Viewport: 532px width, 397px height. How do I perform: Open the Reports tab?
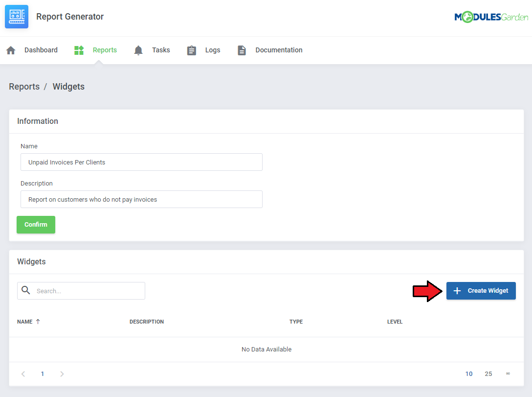tap(105, 50)
